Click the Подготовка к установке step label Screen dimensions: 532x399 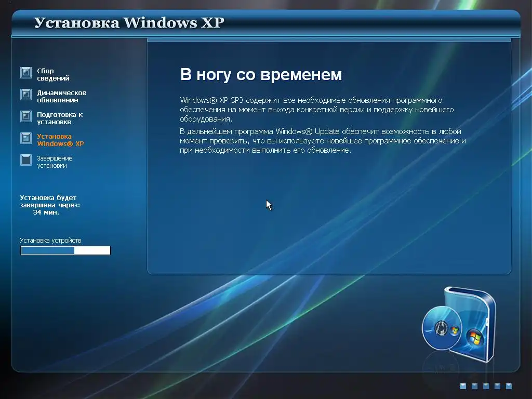click(60, 118)
